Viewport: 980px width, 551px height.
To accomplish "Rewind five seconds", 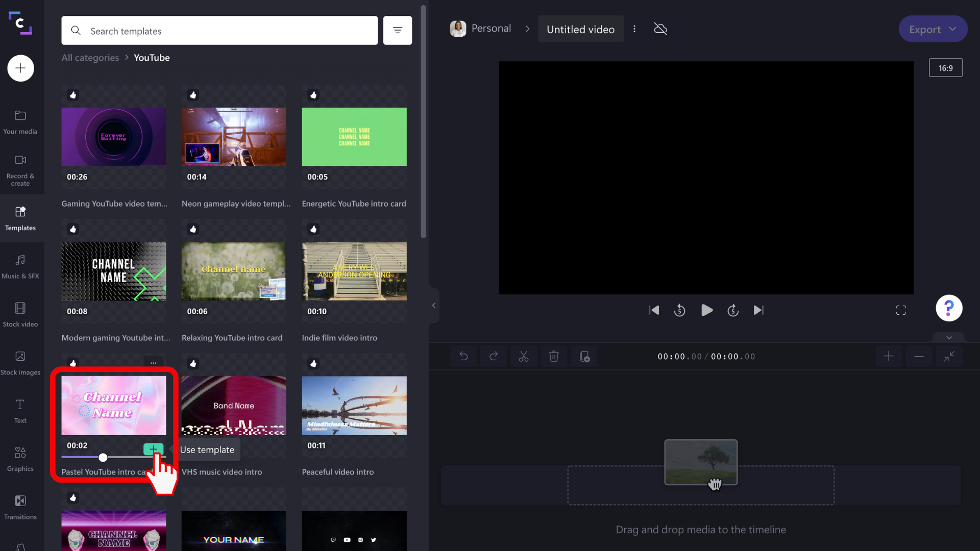I will pyautogui.click(x=679, y=310).
